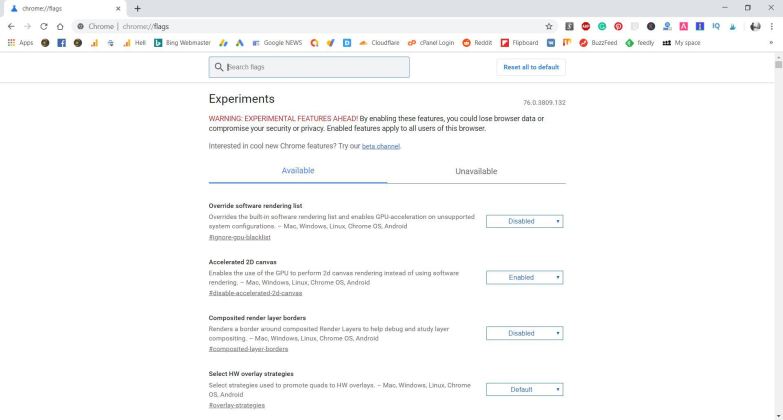Open the Accelerated 2D canvas Enabled dropdown
This screenshot has width=783, height=420.
(524, 277)
